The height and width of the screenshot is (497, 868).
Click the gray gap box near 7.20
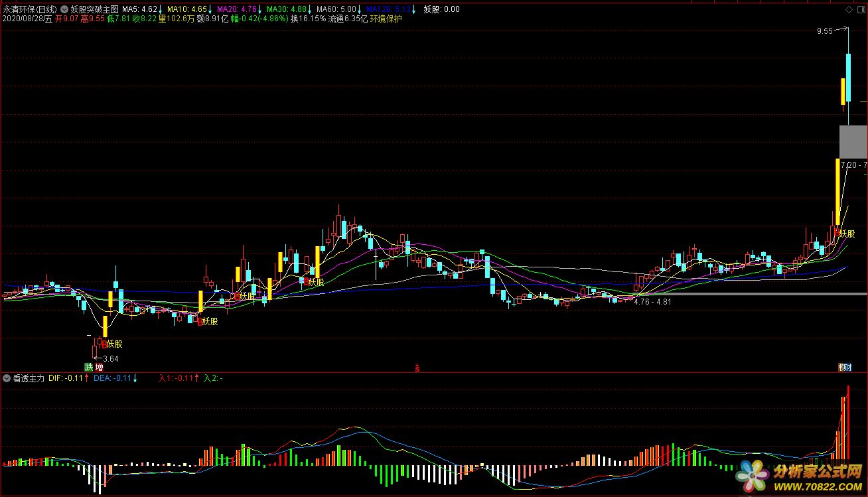pyautogui.click(x=853, y=141)
